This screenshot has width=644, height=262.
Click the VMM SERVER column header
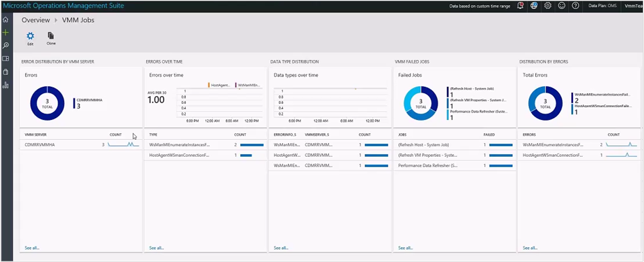coord(36,134)
